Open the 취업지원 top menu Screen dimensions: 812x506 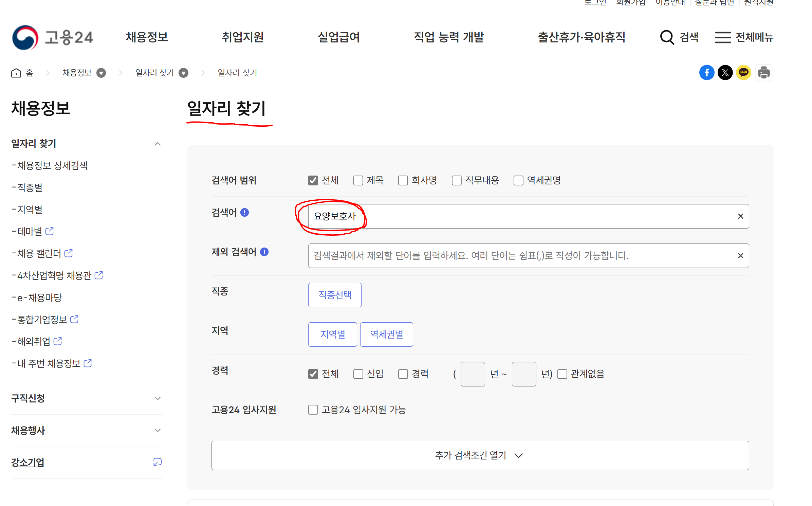[x=243, y=37]
